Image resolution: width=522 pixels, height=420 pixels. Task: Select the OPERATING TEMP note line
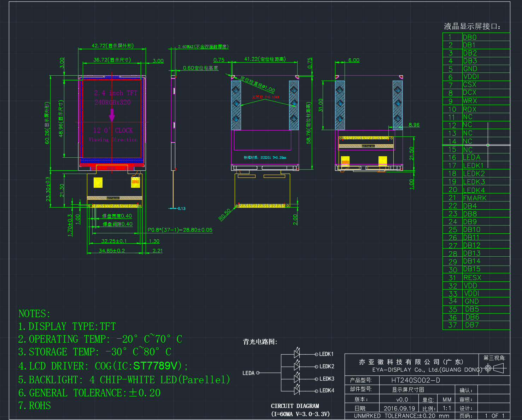[x=100, y=339]
